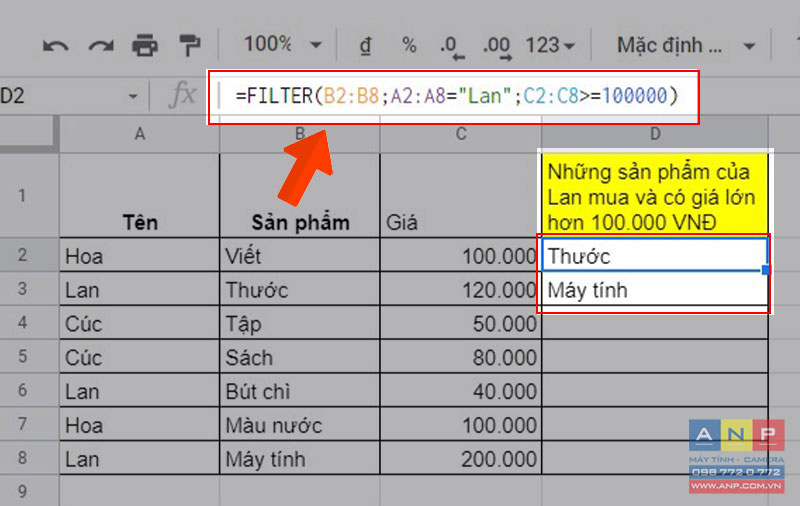Format as currency with đ icon
Viewport: 800px width, 506px height.
click(x=365, y=45)
